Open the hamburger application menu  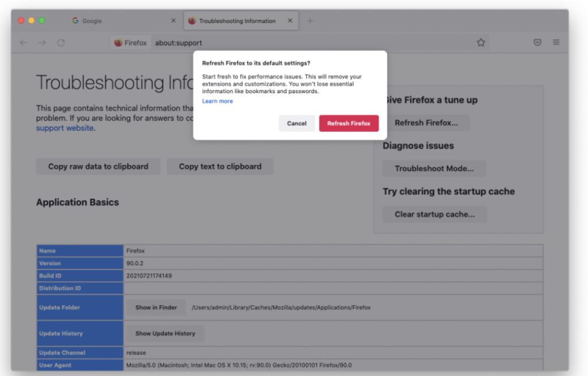[x=556, y=43]
